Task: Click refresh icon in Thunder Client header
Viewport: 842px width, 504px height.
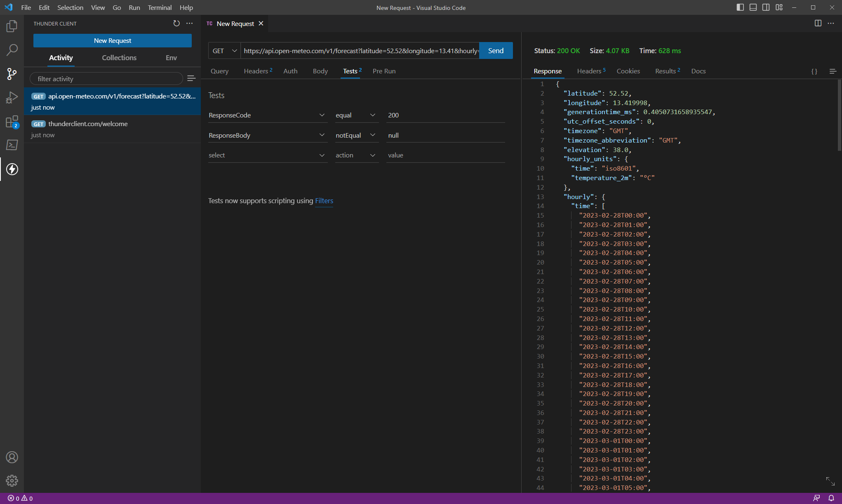Action: (x=176, y=23)
